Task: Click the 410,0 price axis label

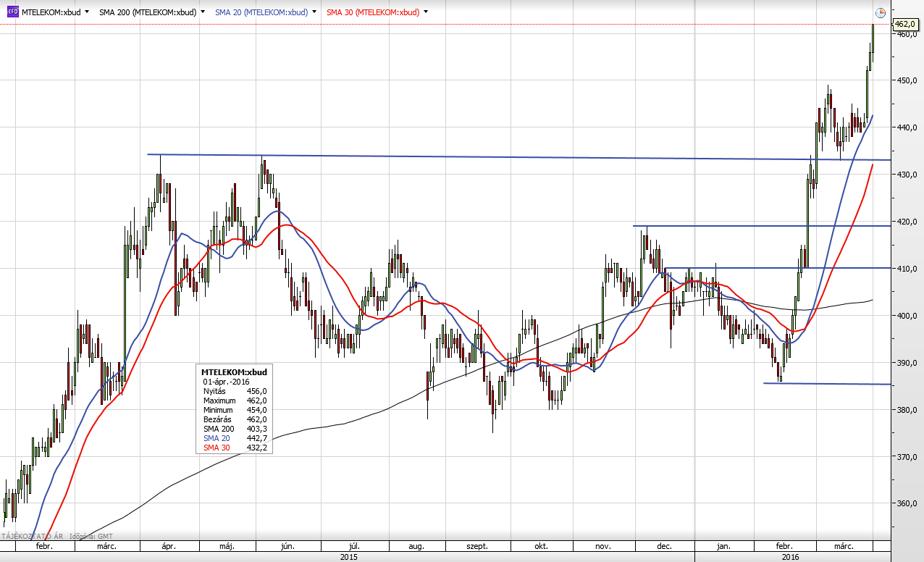Action: coord(908,269)
